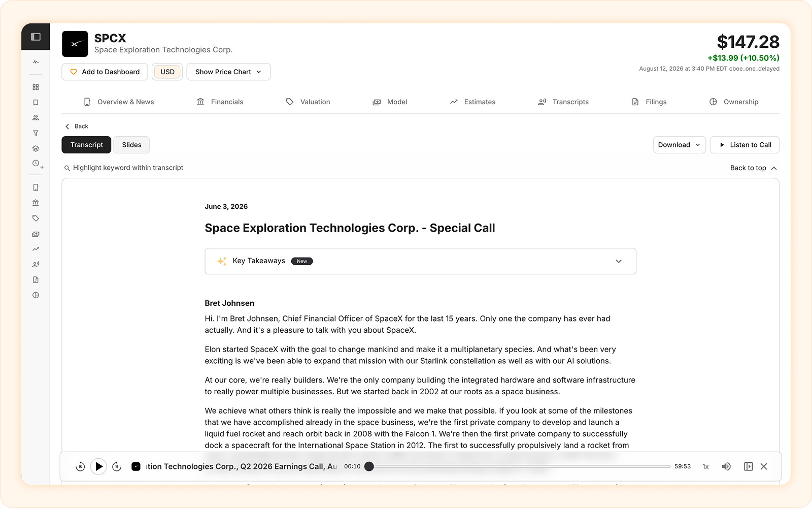Screen dimensions: 812x508
Task: Go Back to the transcripts list
Action: [x=77, y=126]
